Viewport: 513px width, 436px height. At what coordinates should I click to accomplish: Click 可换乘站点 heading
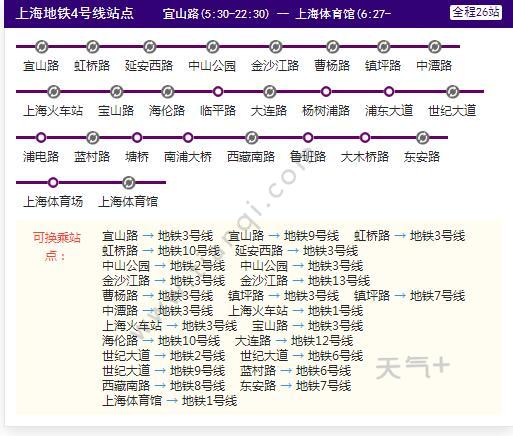pos(57,246)
